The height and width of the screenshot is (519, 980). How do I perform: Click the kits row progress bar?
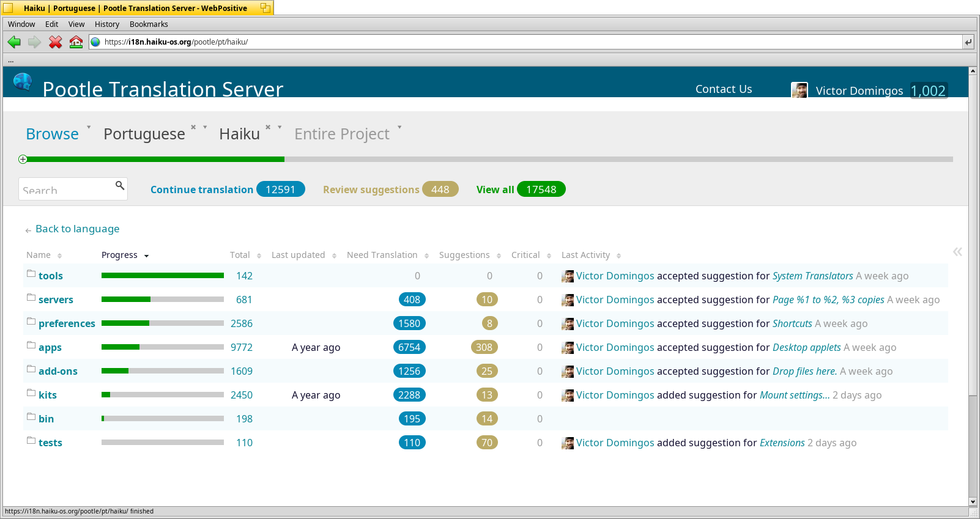click(163, 395)
